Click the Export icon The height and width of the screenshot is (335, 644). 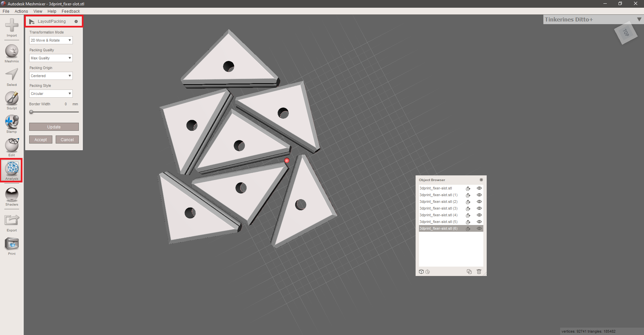(x=12, y=222)
